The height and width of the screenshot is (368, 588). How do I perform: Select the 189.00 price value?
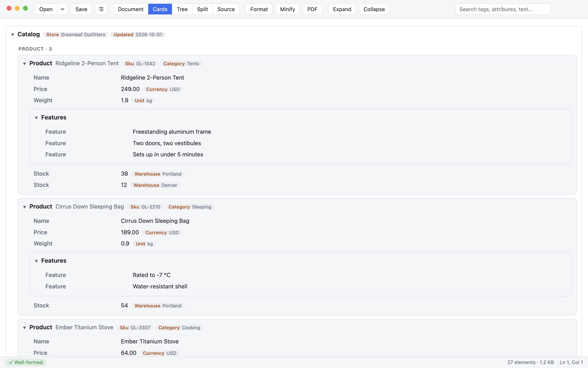tap(130, 232)
